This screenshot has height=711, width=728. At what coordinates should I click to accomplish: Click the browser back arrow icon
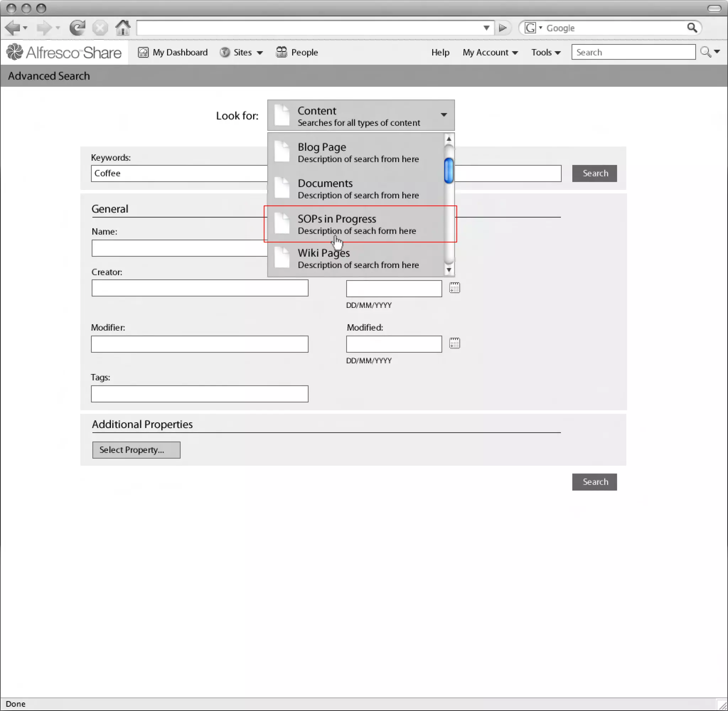pyautogui.click(x=13, y=28)
